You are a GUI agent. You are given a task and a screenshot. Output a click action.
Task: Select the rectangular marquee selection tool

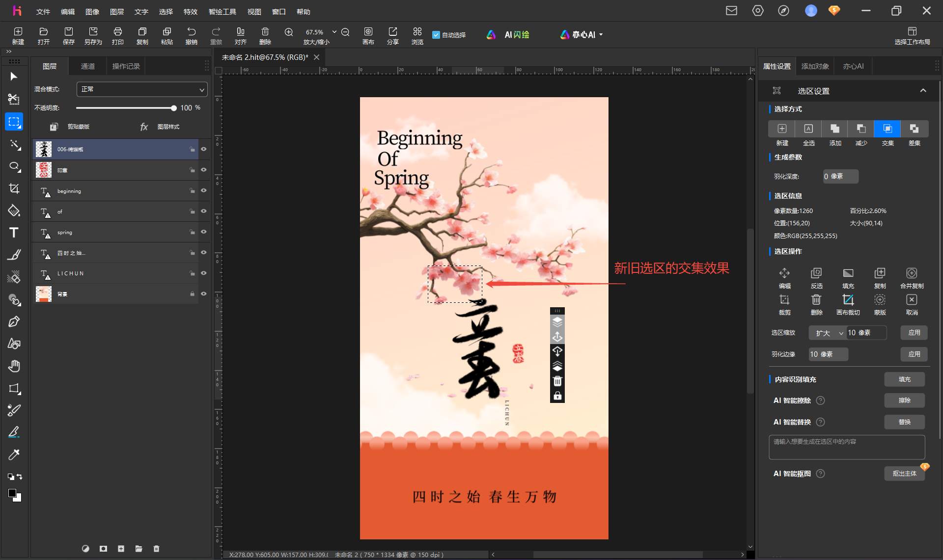[x=14, y=122]
